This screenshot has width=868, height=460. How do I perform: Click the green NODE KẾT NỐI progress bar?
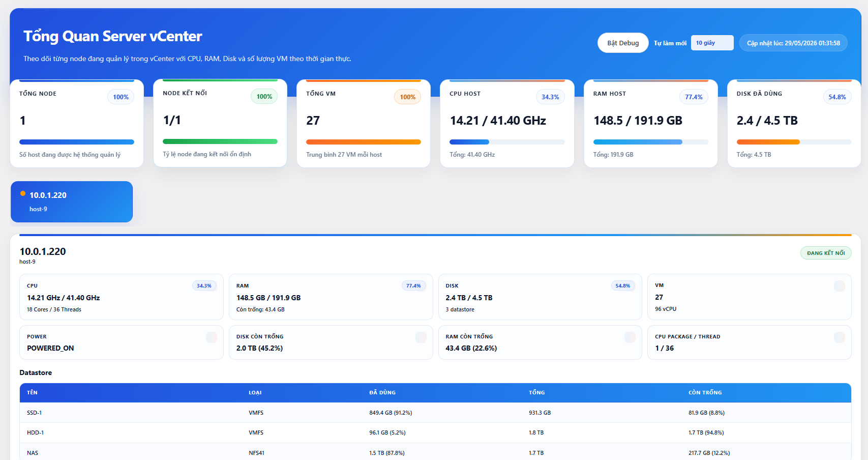click(220, 141)
